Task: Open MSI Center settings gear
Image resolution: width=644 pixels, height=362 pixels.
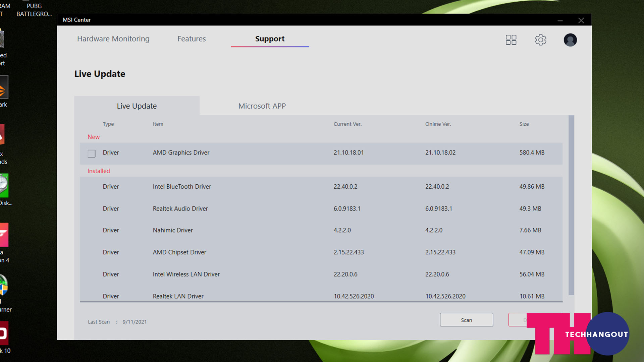Action: tap(540, 40)
